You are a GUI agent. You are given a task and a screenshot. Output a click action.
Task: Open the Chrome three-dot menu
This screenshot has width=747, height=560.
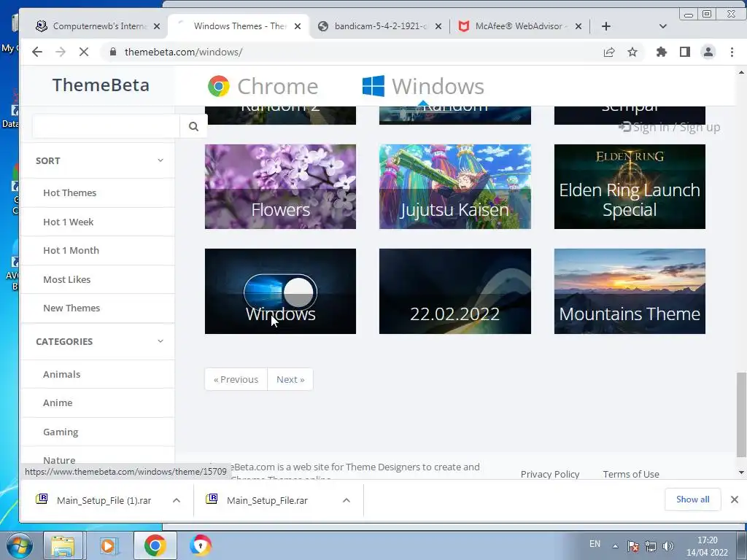pos(732,52)
